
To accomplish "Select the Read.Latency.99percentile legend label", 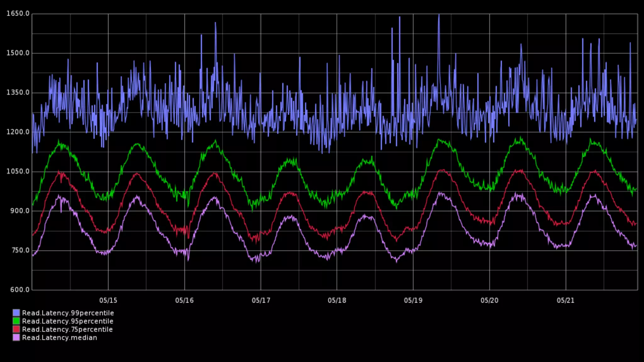I will click(68, 313).
